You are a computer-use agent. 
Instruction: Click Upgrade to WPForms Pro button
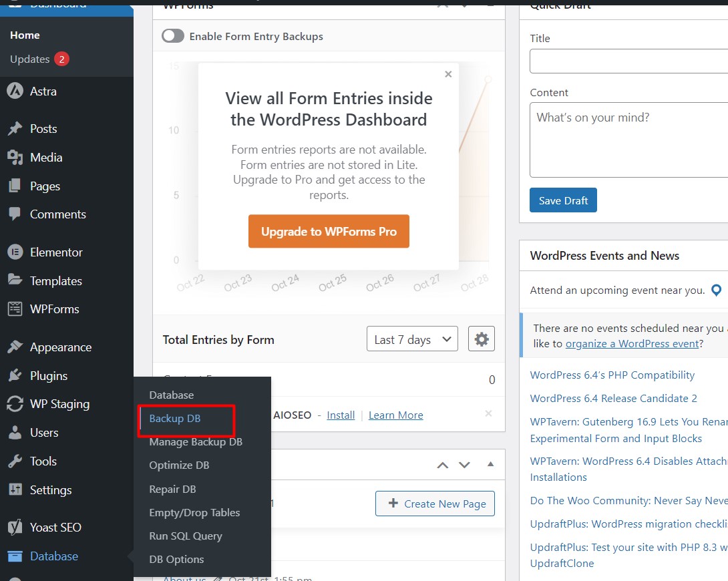329,231
